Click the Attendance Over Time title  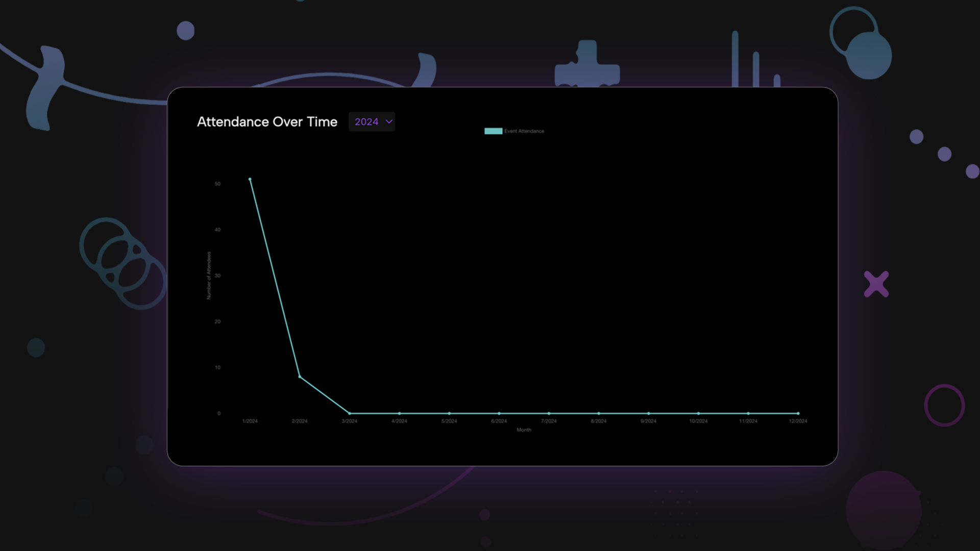pyautogui.click(x=266, y=121)
